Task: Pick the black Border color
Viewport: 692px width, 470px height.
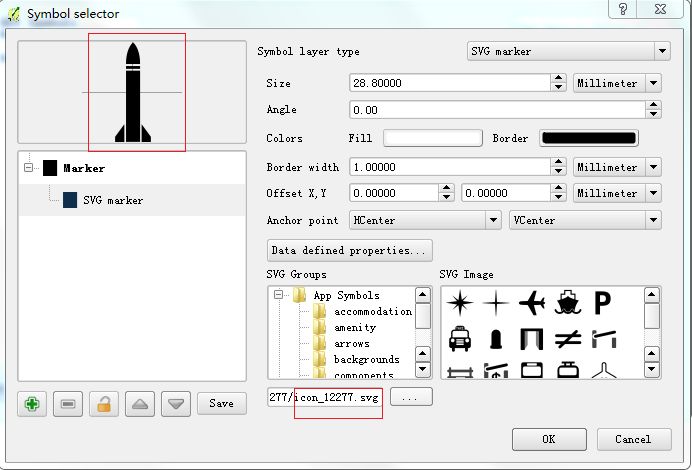Action: point(589,138)
